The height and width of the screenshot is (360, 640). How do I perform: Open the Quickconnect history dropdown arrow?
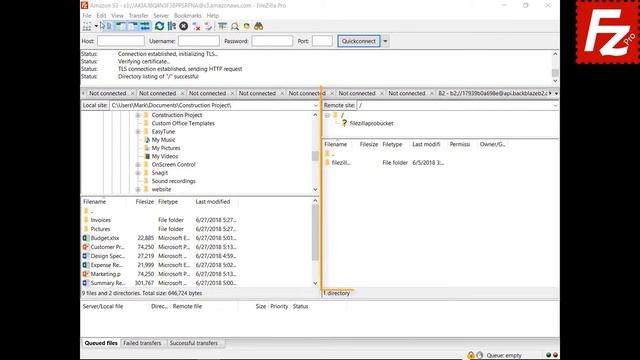point(385,41)
